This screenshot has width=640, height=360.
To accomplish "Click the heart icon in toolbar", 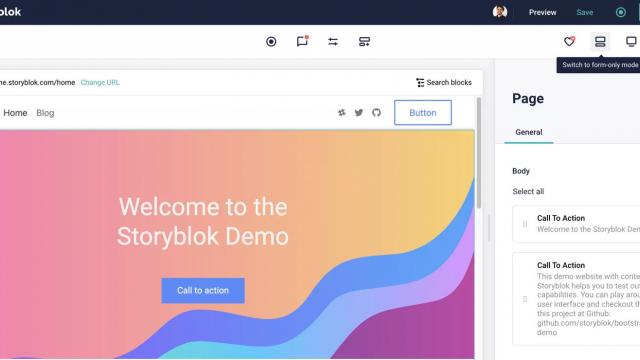I will point(569,41).
